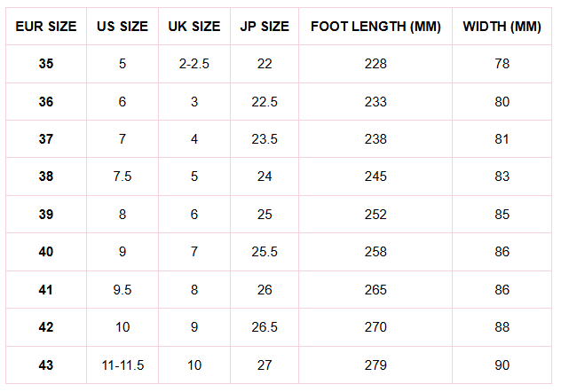Image resolution: width=561 pixels, height=392 pixels.
Task: Click the JP size 23.5 cell
Action: click(x=265, y=139)
